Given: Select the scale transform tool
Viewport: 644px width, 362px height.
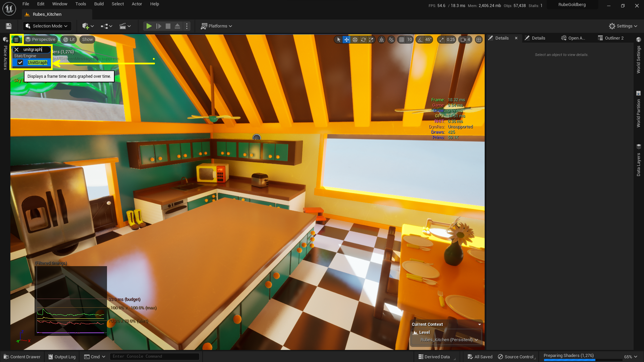Looking at the screenshot, I should point(371,40).
